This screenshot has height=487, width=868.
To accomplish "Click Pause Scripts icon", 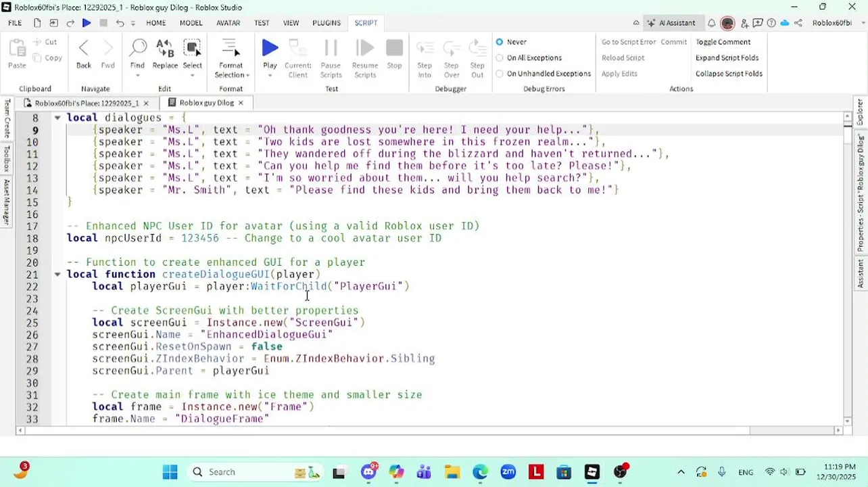I will point(331,47).
